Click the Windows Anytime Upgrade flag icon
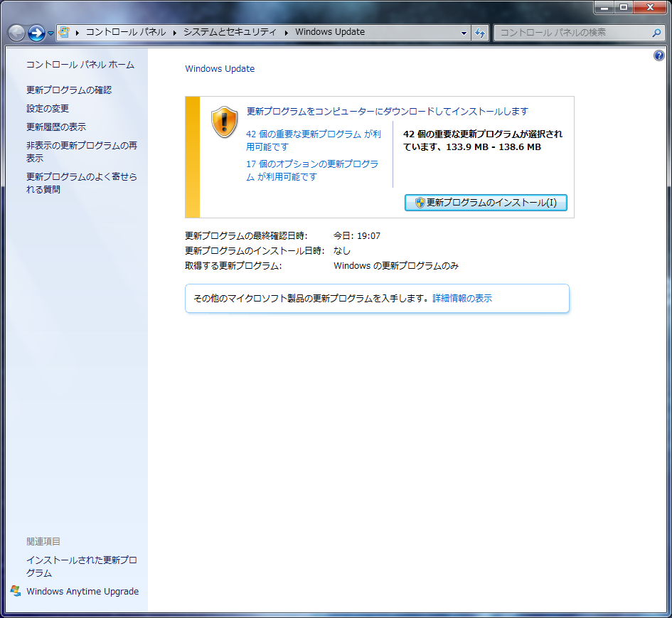The width and height of the screenshot is (672, 618). [16, 591]
